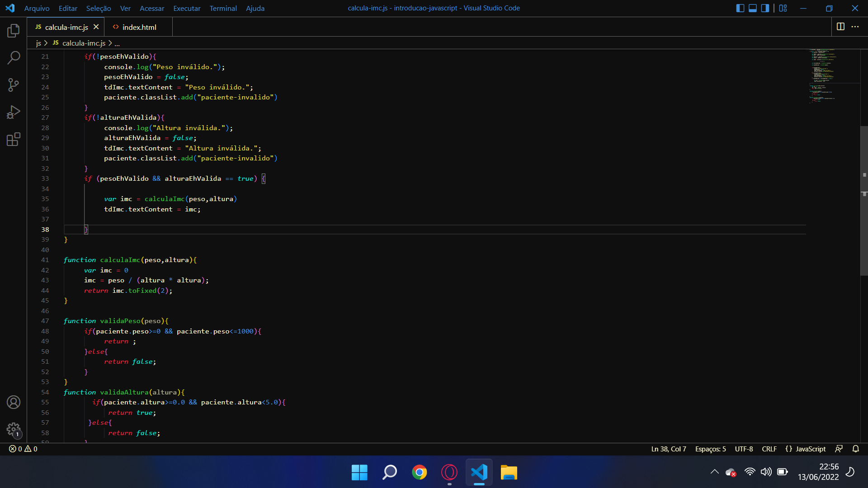
Task: Toggle focus assist moon icon
Action: (850, 472)
